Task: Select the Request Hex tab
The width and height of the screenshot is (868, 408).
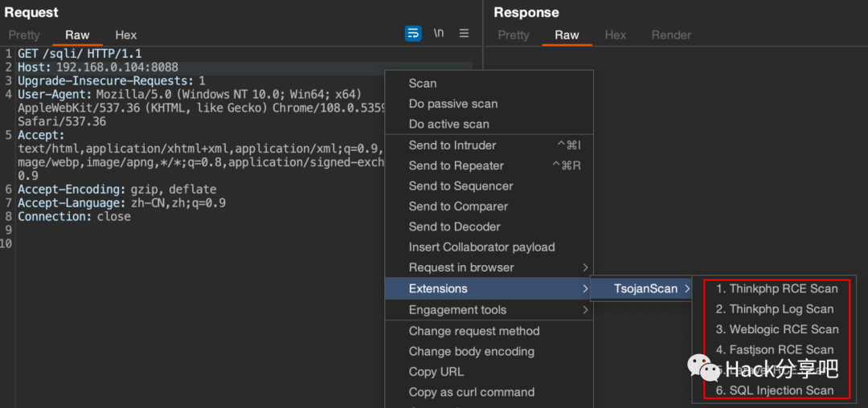Action: point(126,35)
